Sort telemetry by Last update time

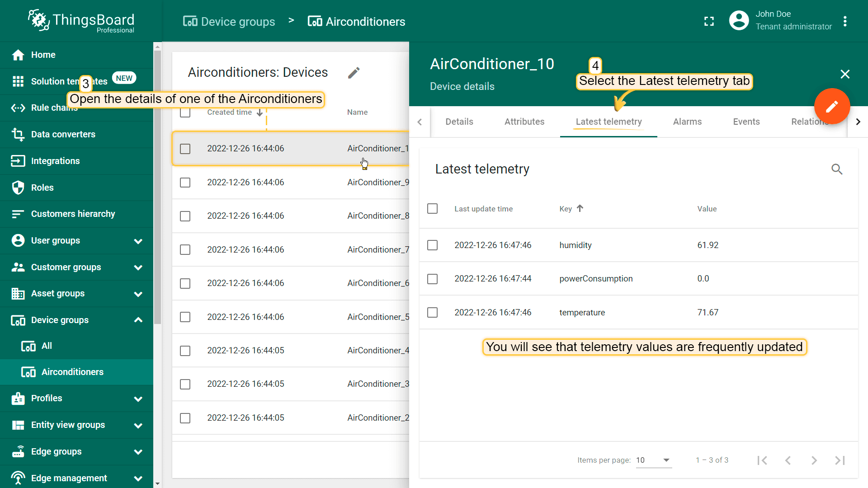coord(483,209)
